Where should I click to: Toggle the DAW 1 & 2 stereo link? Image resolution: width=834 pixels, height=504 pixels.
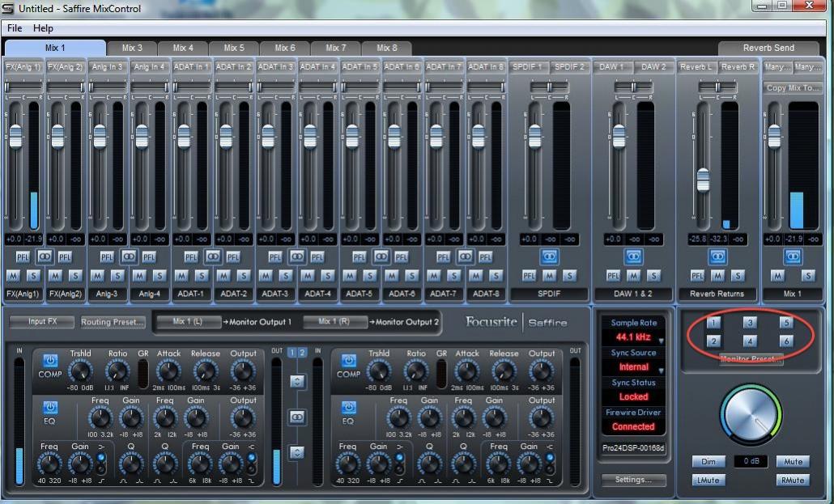point(633,256)
